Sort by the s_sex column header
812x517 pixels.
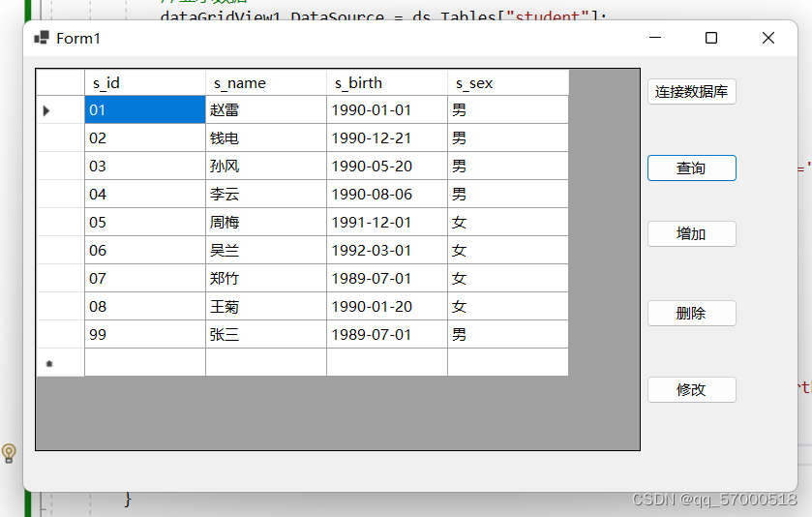(x=508, y=83)
